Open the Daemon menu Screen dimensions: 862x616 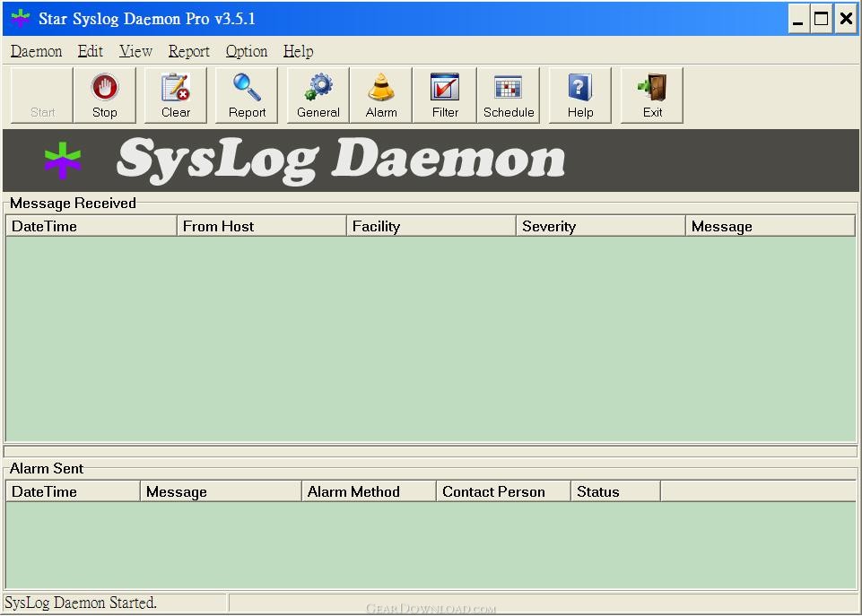[x=36, y=51]
